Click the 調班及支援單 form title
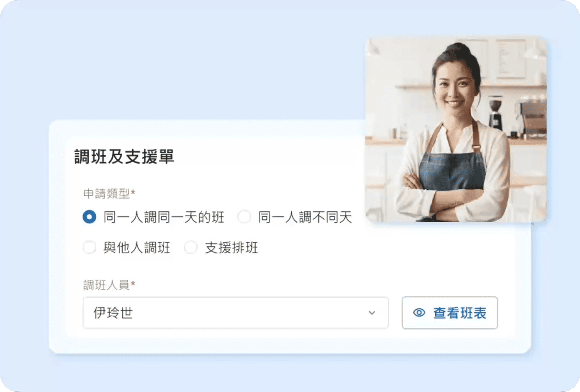The width and height of the screenshot is (580, 392). (x=124, y=157)
